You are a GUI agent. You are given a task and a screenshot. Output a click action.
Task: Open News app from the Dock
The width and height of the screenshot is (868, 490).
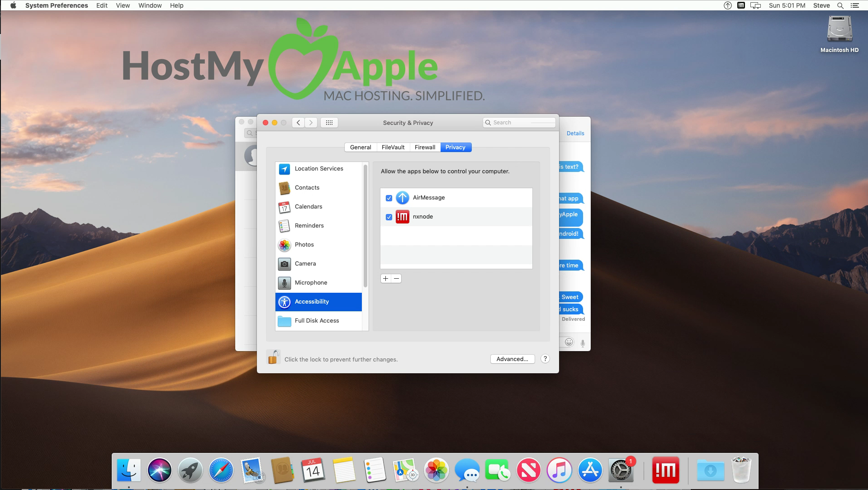[x=529, y=471]
